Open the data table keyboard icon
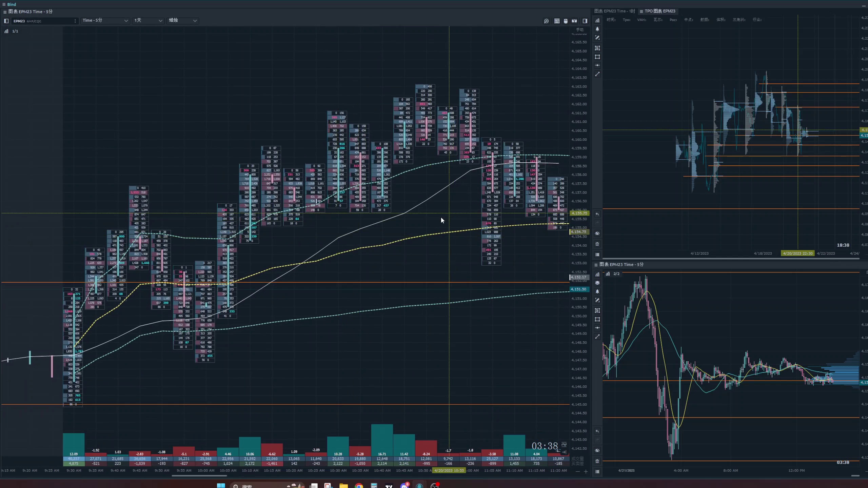The width and height of the screenshot is (868, 488). tap(557, 21)
